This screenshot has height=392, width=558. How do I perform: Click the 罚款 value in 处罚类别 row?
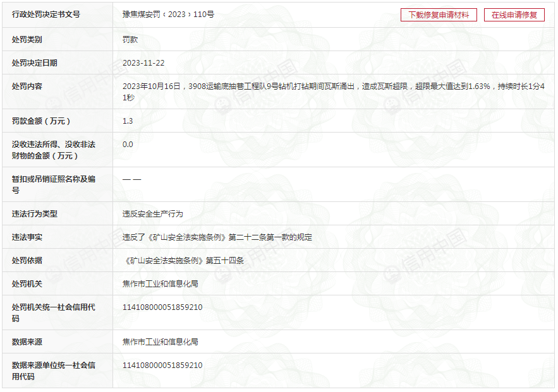point(130,39)
